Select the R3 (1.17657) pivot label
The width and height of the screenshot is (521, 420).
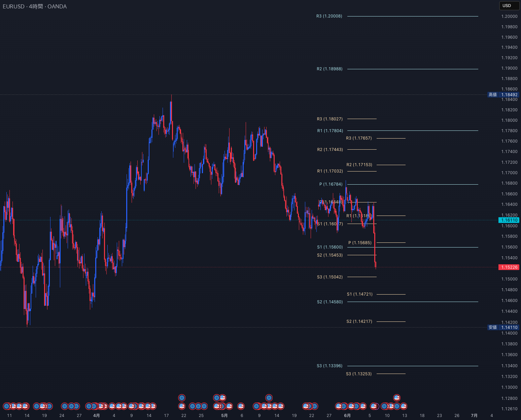point(359,138)
